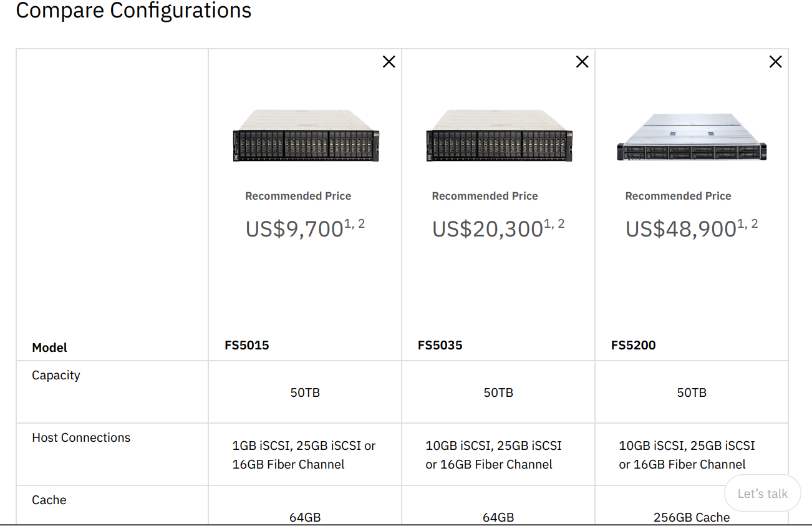Remove FS5200 column with X icon
The width and height of the screenshot is (812, 526).
tap(775, 62)
